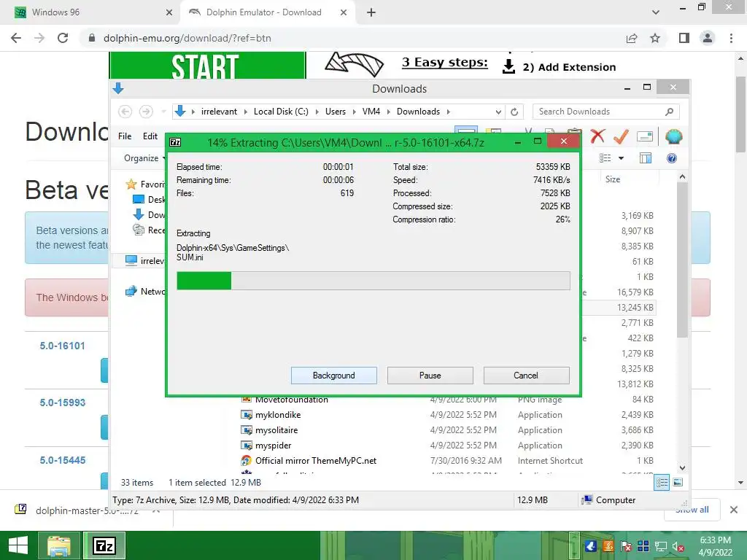Select myspider application file
Screen dimensions: 747x560
click(x=273, y=446)
